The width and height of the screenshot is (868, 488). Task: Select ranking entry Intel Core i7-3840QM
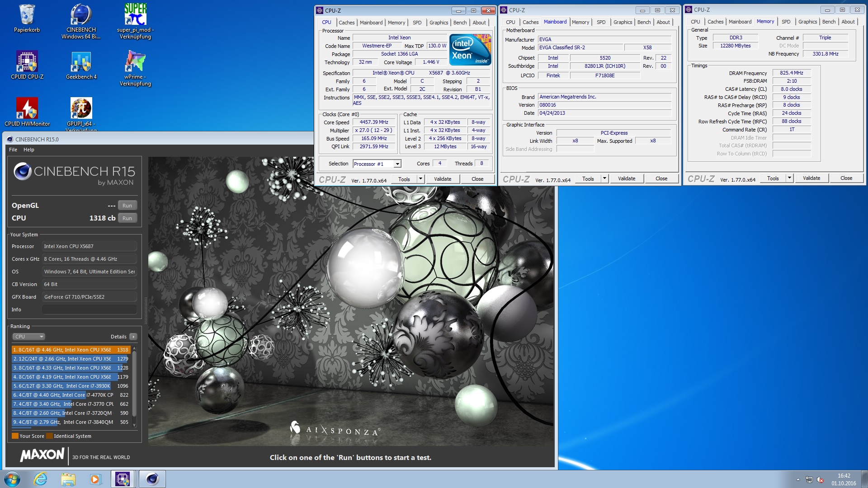click(x=71, y=422)
